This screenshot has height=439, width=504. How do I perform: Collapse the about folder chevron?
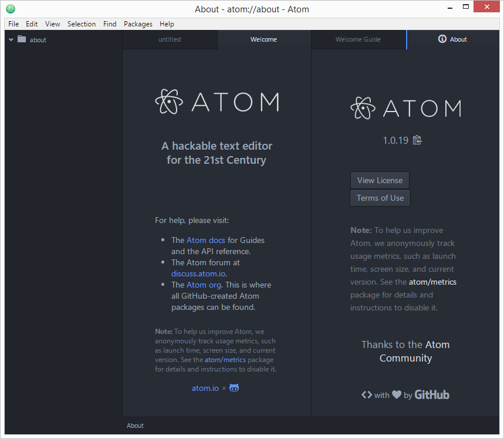pos(11,39)
